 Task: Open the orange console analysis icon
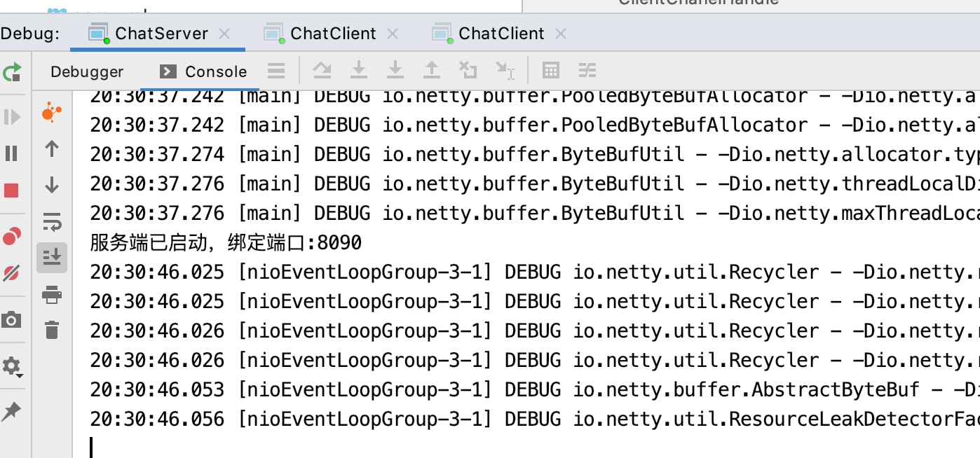[x=52, y=111]
